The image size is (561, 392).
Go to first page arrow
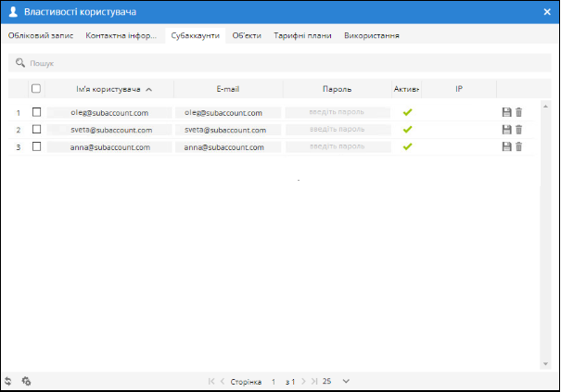tap(211, 381)
